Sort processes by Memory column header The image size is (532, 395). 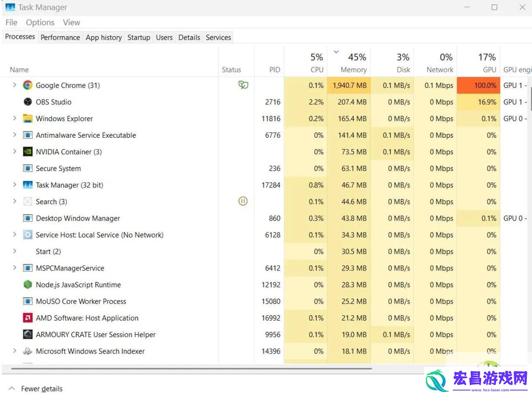click(x=349, y=62)
